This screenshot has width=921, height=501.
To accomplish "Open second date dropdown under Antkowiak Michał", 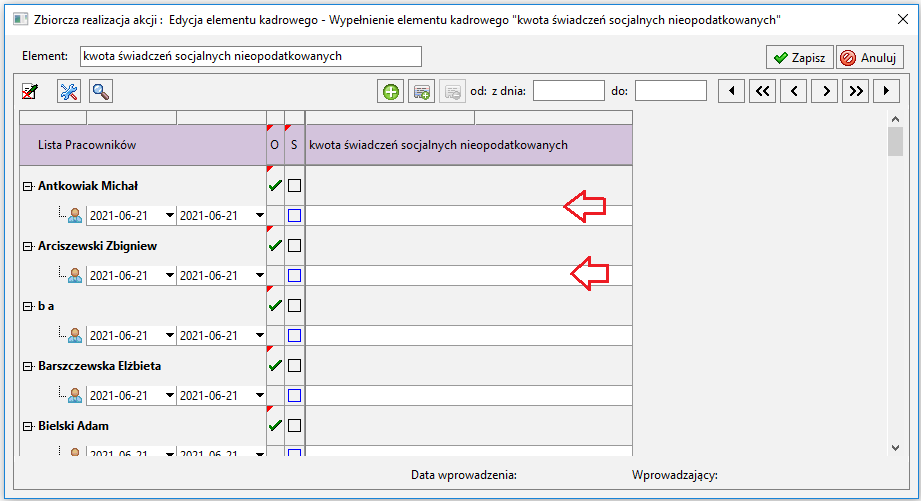I will pos(260,216).
